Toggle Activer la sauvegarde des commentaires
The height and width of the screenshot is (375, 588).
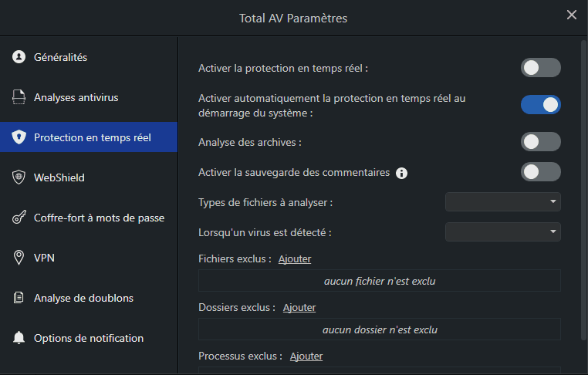coord(540,172)
